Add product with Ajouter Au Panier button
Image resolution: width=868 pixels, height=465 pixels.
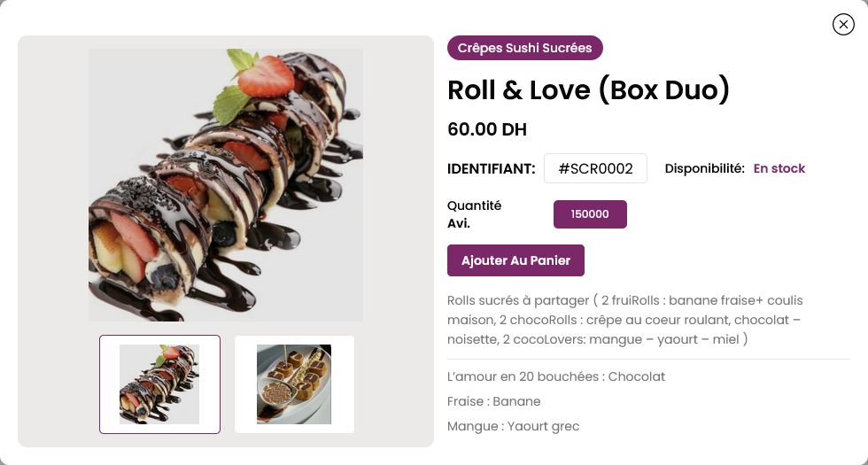pos(515,260)
